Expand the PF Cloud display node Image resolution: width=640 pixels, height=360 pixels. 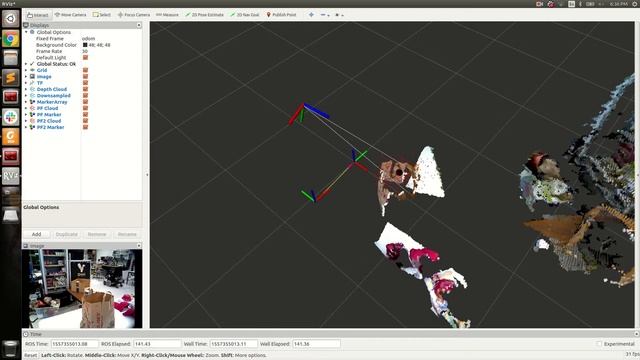click(x=26, y=108)
